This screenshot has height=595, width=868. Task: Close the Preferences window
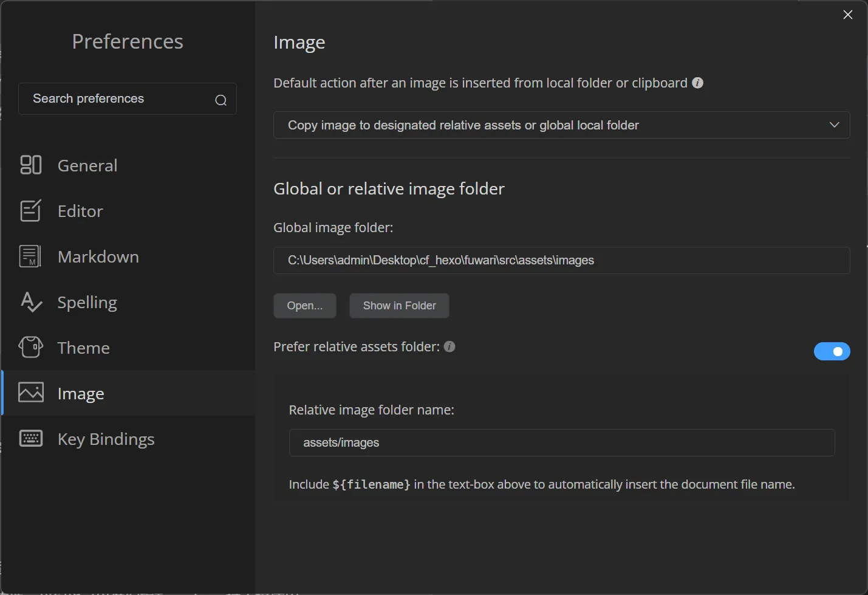pyautogui.click(x=848, y=15)
